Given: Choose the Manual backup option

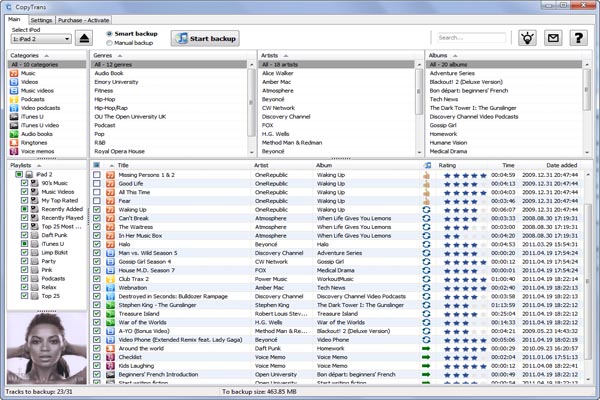Looking at the screenshot, I should click(109, 43).
